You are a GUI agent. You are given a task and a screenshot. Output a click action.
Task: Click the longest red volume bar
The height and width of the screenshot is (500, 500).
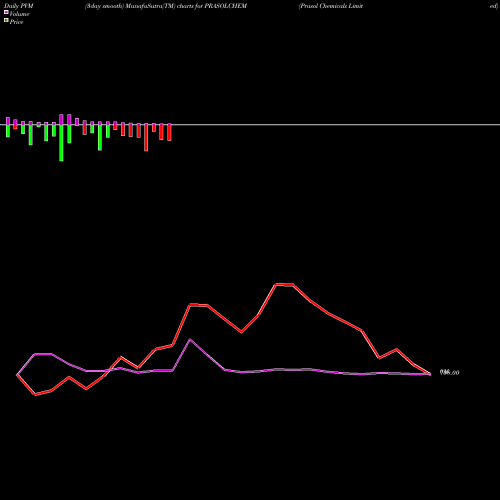146,138
